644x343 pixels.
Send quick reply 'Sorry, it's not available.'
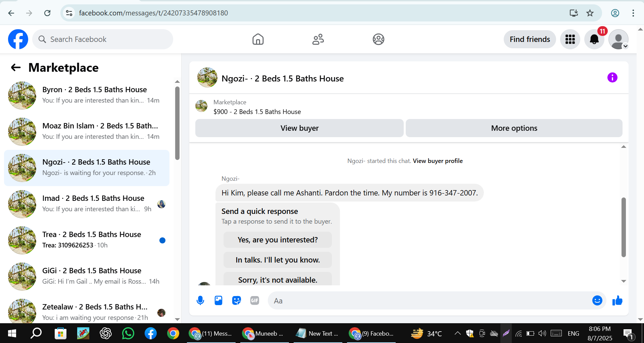coord(278,279)
